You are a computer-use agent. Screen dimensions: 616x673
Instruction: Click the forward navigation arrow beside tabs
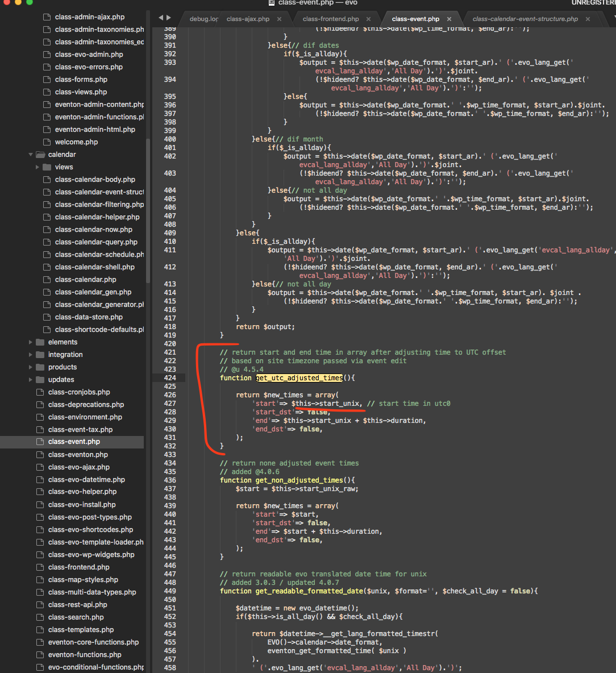click(x=169, y=18)
